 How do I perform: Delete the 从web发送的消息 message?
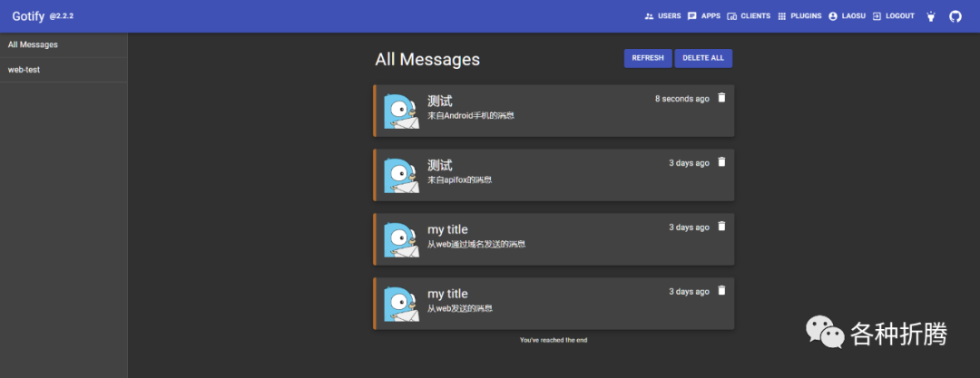point(722,291)
